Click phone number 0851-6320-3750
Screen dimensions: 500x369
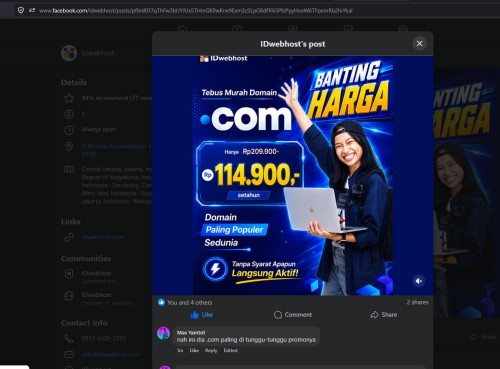[x=104, y=338]
